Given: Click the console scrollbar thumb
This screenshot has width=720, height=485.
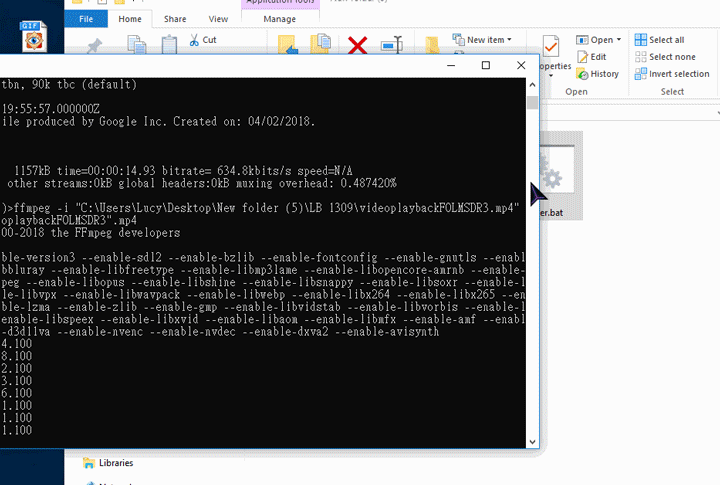Looking at the screenshot, I should (532, 102).
